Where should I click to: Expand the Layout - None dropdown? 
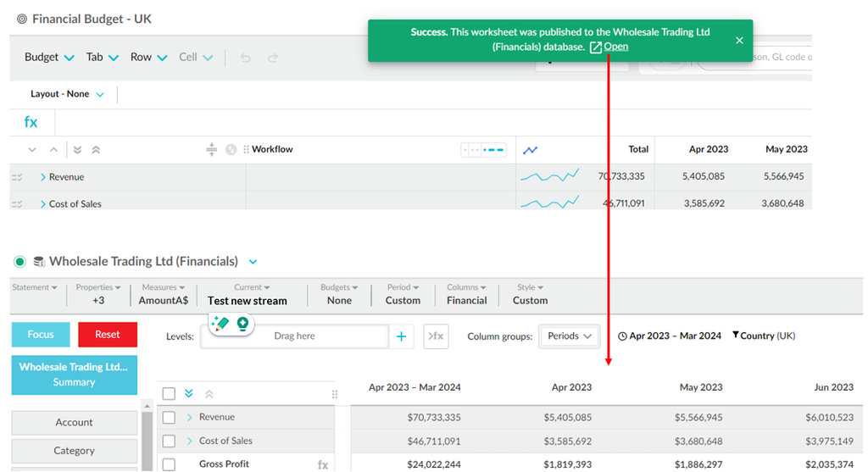pyautogui.click(x=67, y=94)
